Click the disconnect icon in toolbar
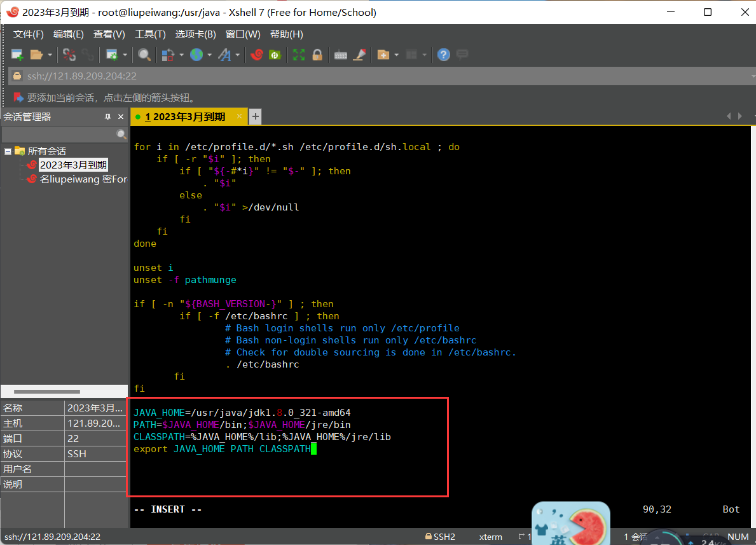The height and width of the screenshot is (545, 756). coord(69,55)
